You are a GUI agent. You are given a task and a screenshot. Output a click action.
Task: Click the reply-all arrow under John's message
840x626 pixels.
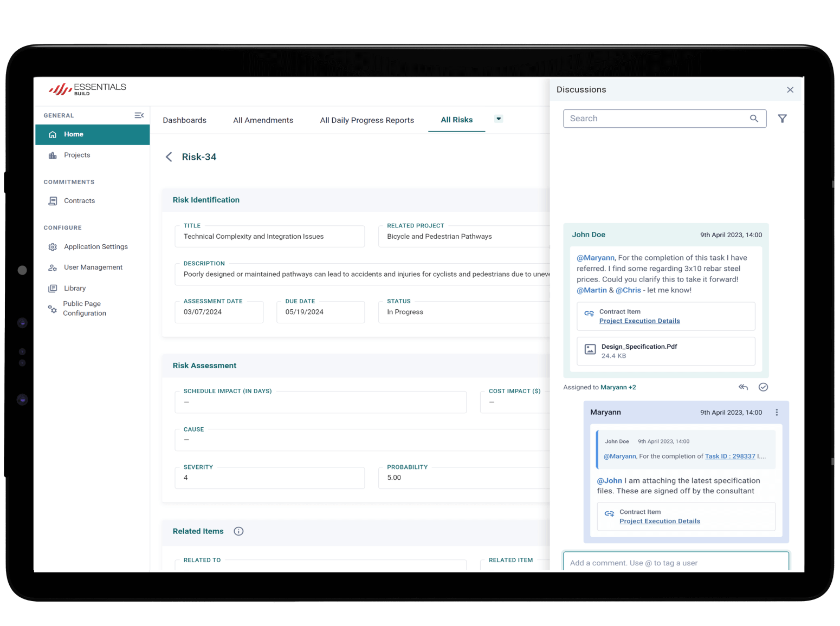(x=743, y=387)
